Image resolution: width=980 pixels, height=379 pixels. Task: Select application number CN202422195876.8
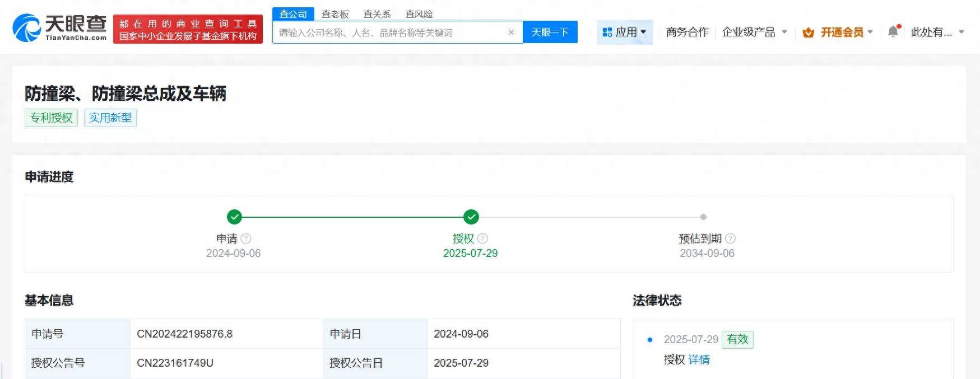184,334
